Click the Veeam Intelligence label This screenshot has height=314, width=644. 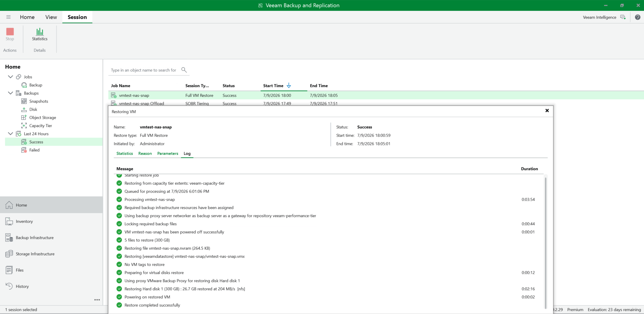coord(599,17)
